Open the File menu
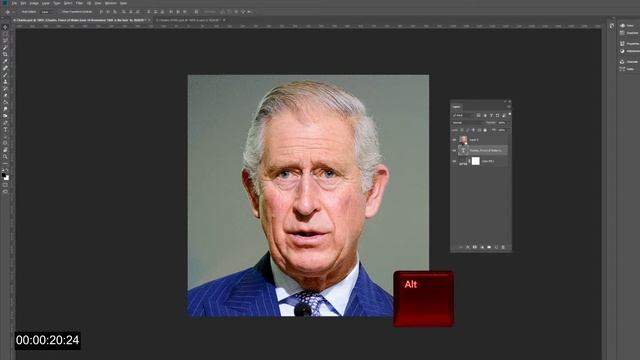 pos(15,3)
